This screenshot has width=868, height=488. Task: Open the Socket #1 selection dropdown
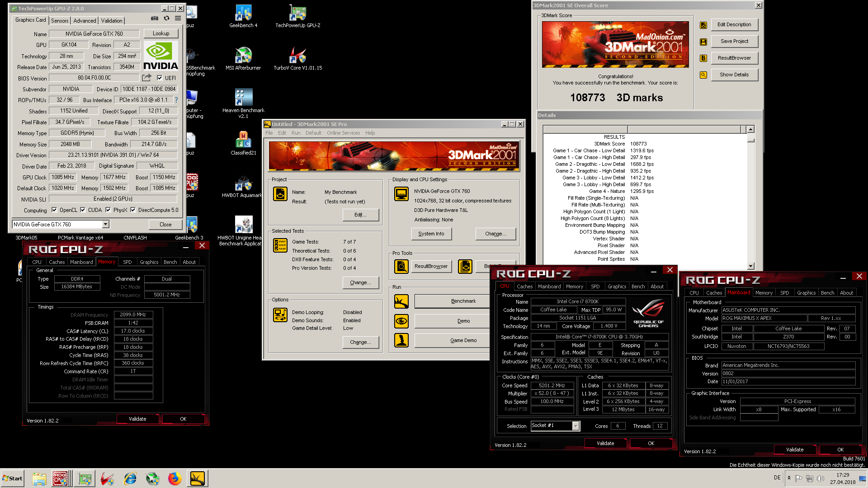pos(576,426)
